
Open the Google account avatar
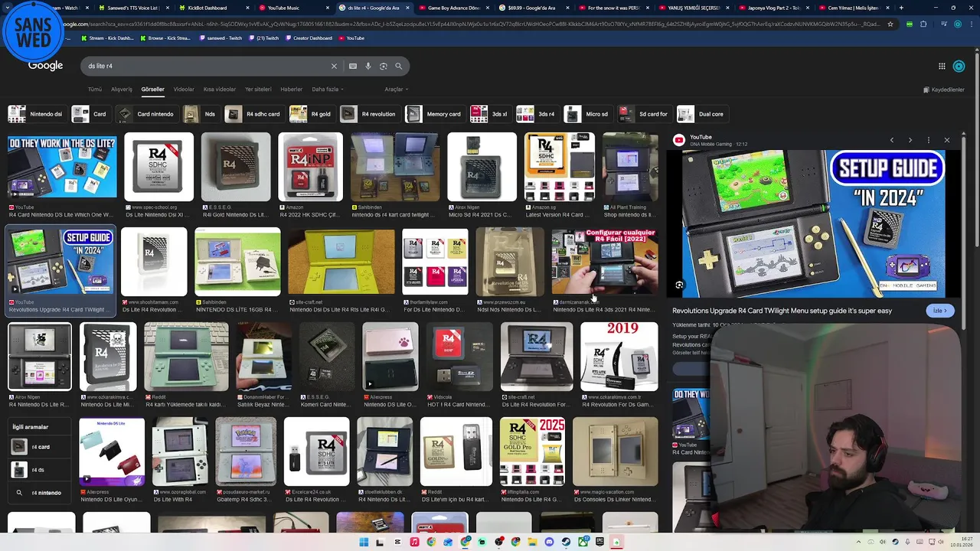pos(959,66)
